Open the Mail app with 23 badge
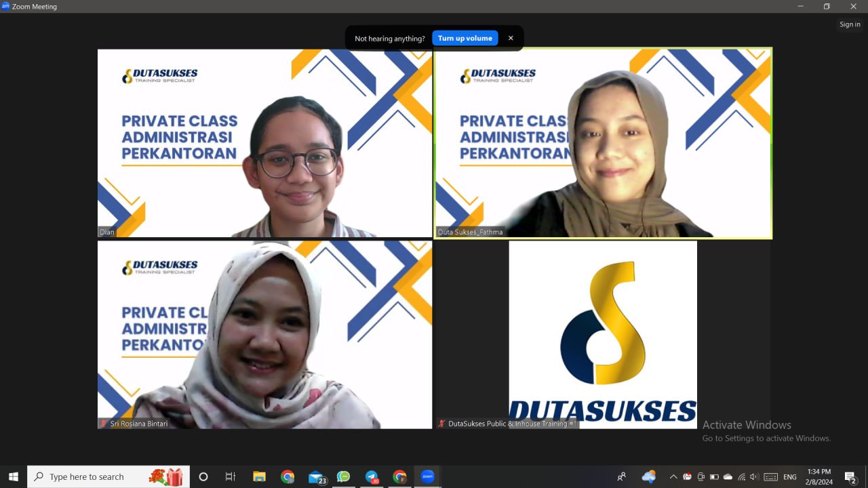Screen dimensions: 868x488 [317, 476]
